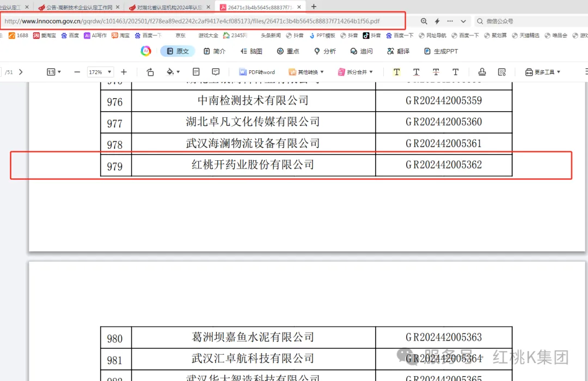This screenshot has height=381, width=588.
Task: Open the 唯品会 bookmark
Action: pyautogui.click(x=556, y=35)
